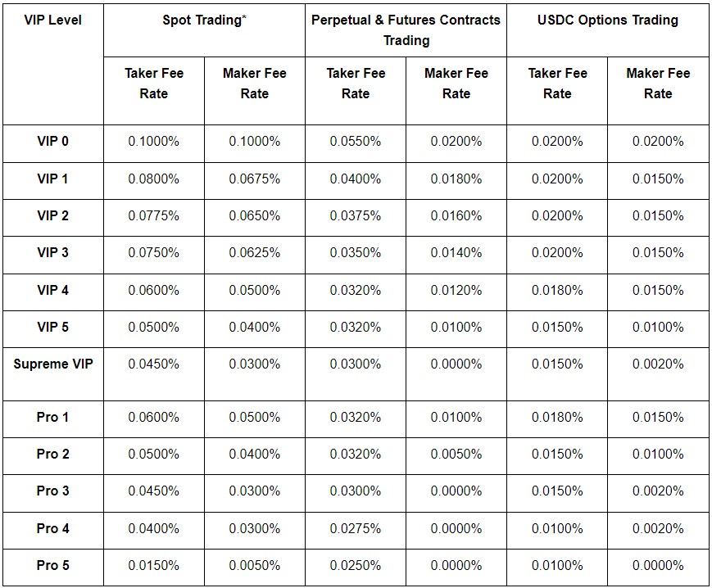The image size is (712, 588).
Task: Click the Pro 5 row label
Action: click(x=53, y=565)
